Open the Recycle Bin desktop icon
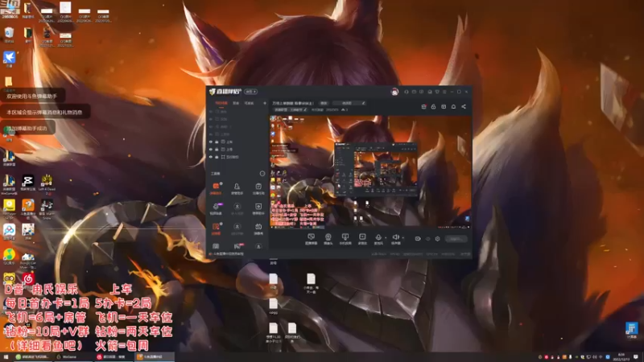Viewport: 644px width, 362px height. pyautogui.click(x=9, y=35)
